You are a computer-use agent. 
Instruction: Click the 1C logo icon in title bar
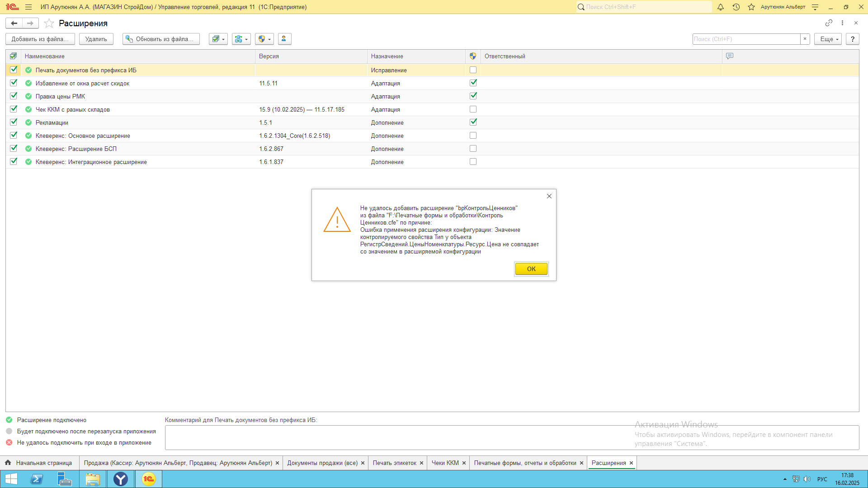tap(12, 7)
